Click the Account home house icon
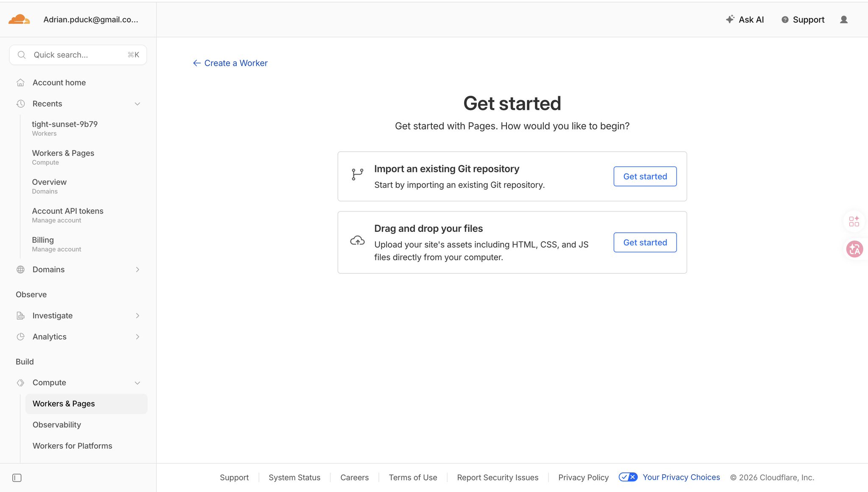868x492 pixels. (20, 83)
